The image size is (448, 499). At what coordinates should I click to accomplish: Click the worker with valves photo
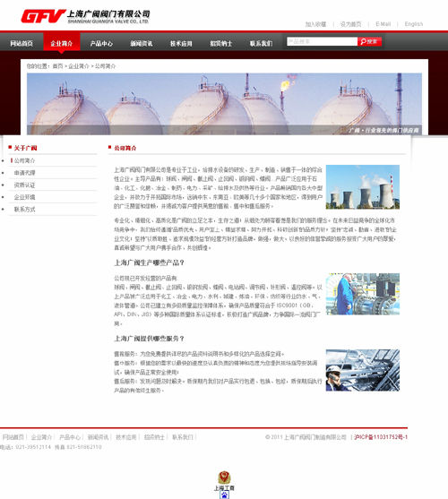pos(363,294)
